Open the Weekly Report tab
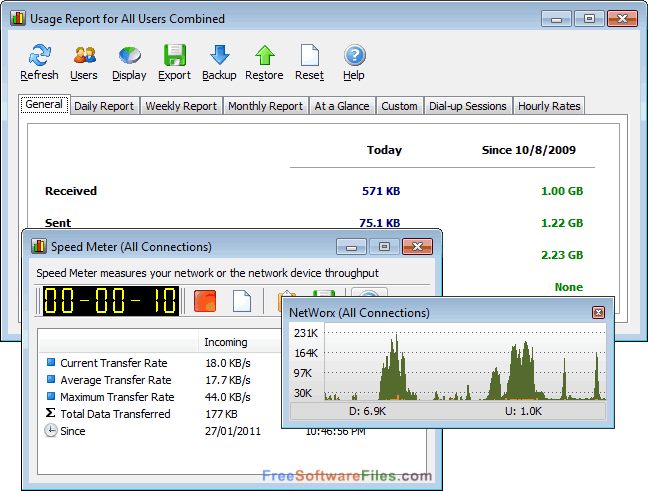This screenshot has height=491, width=648. pyautogui.click(x=181, y=106)
